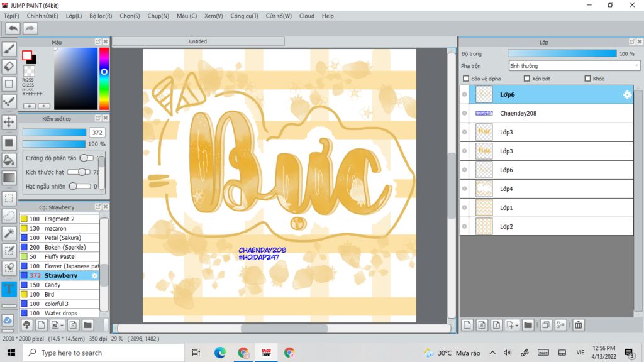Select the Text tool
Viewport: 644px width, 362px height.
tap(9, 289)
